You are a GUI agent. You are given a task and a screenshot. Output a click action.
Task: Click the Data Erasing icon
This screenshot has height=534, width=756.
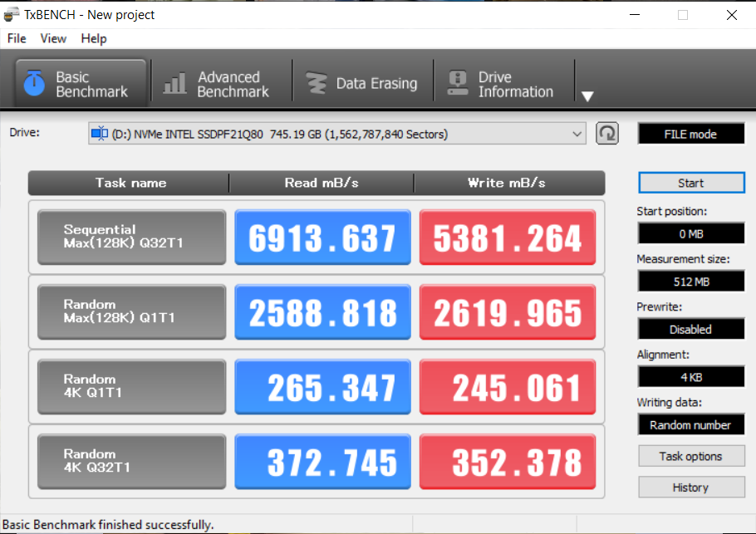click(x=317, y=84)
